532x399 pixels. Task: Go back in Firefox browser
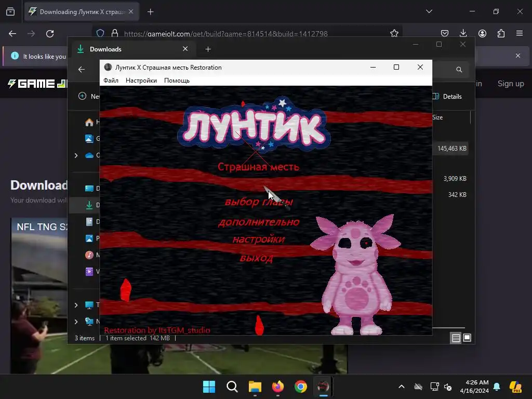tap(12, 34)
